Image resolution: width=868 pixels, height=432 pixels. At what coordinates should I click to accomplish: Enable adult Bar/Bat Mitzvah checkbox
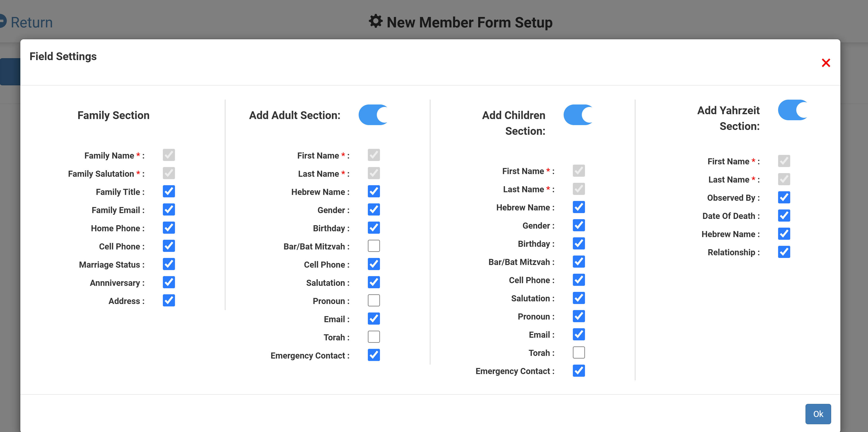[374, 246]
